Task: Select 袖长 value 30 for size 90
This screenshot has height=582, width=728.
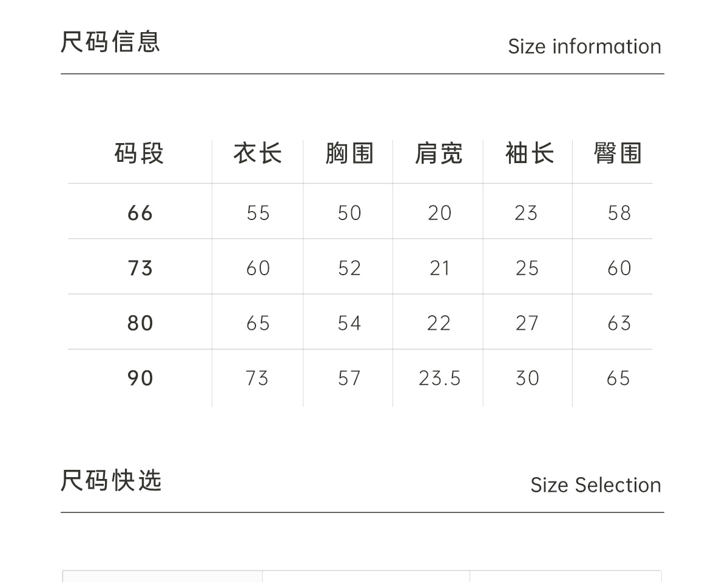Action: pyautogui.click(x=527, y=378)
